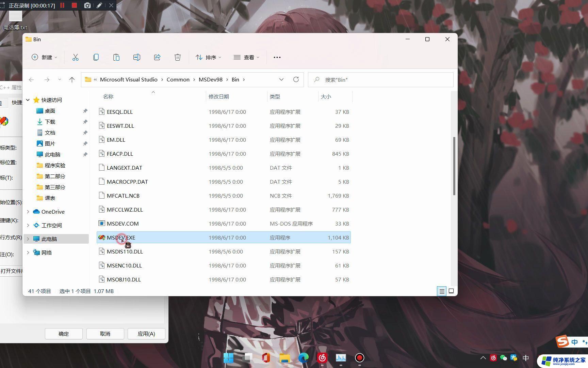
Task: Expand the 网络 tree node
Action: click(28, 252)
